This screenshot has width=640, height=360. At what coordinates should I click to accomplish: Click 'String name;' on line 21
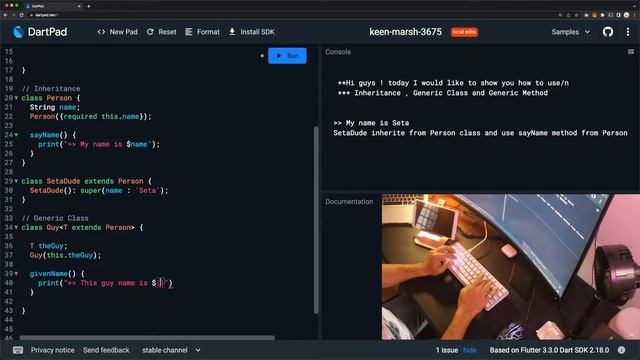coord(55,107)
